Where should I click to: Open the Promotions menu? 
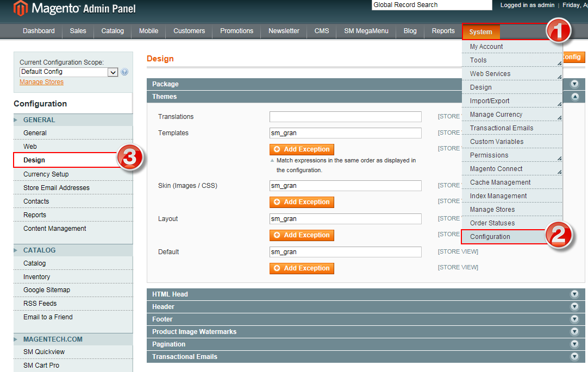[236, 31]
